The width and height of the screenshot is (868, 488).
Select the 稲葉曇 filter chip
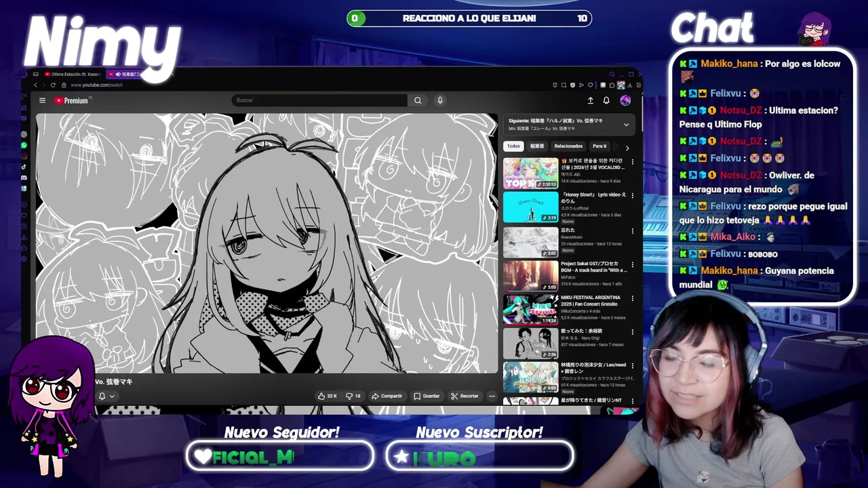point(537,146)
